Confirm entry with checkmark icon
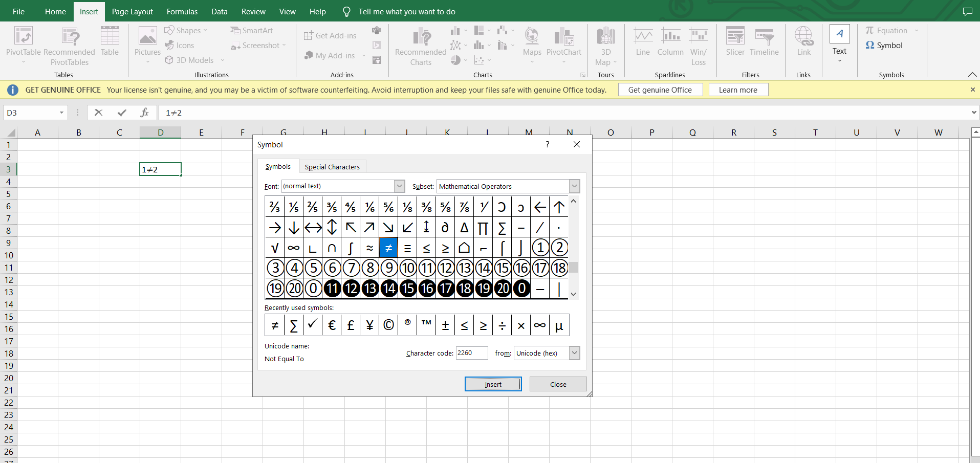The image size is (980, 463). [122, 113]
